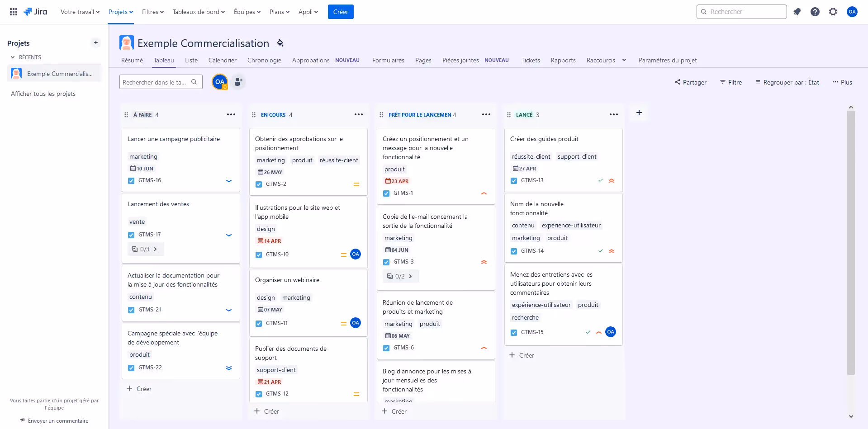Open the Jira settings gear
868x429 pixels.
(832, 11)
